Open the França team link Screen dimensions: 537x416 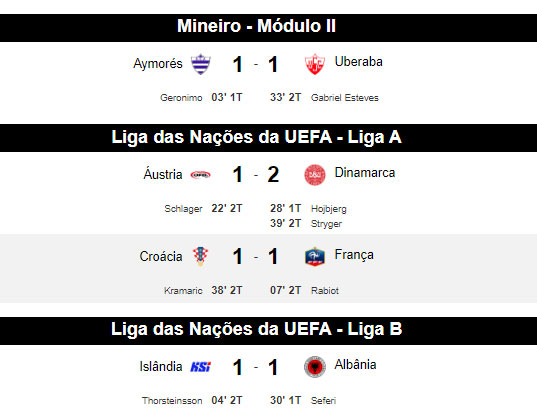(354, 255)
